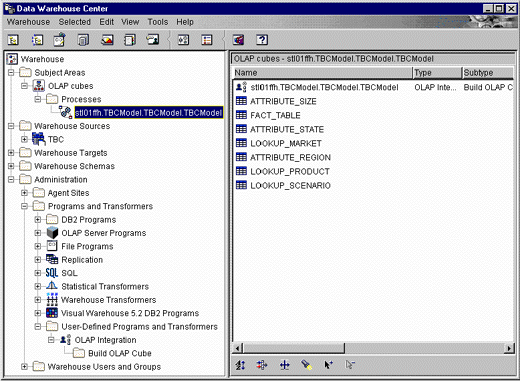Screen dimensions: 520x381
Task: Click the table icon next to LOOKUP_SCENARIO
Action: coord(241,185)
